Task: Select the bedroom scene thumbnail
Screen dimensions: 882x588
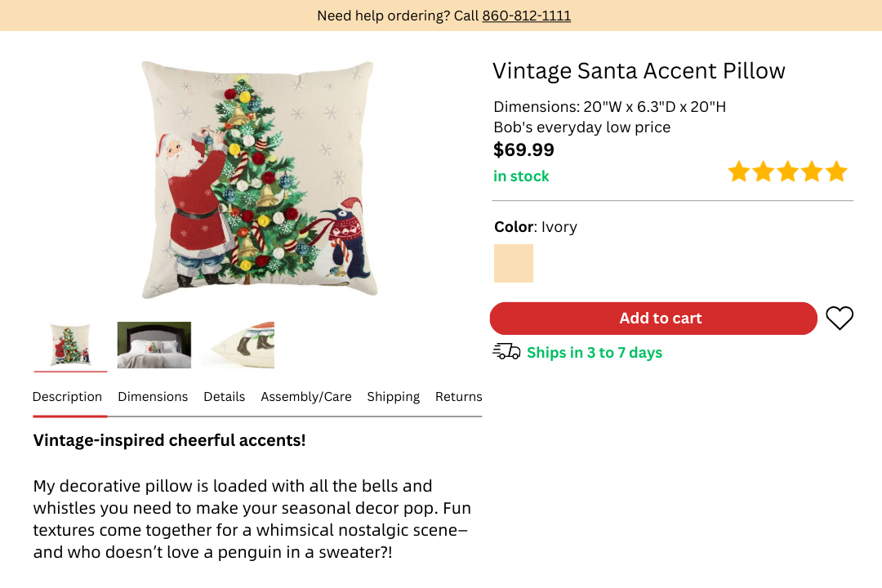Action: click(154, 345)
